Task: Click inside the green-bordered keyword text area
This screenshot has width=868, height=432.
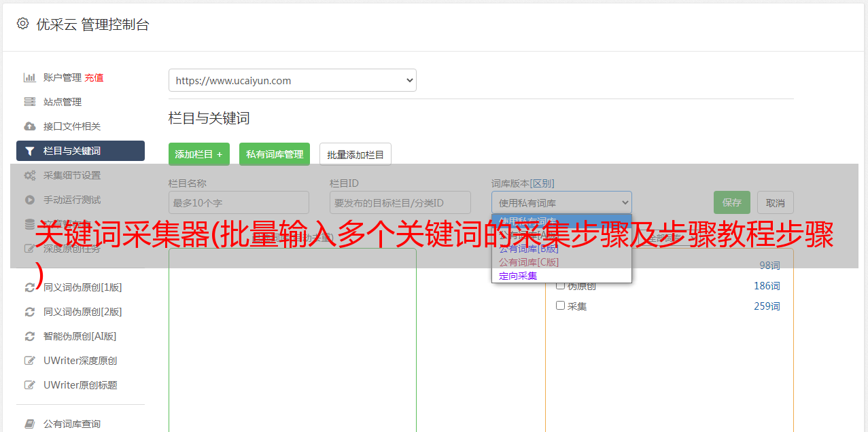Action: [x=292, y=340]
